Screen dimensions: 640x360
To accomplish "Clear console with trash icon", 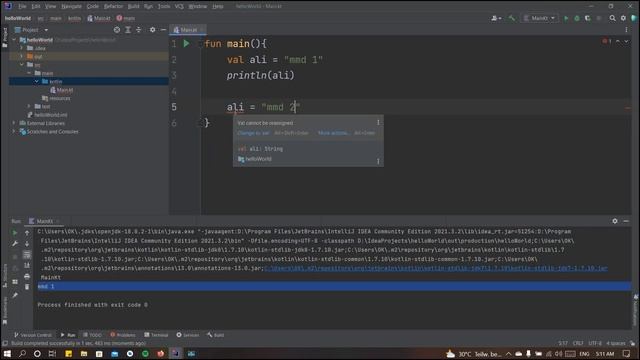I will [x=27, y=287].
